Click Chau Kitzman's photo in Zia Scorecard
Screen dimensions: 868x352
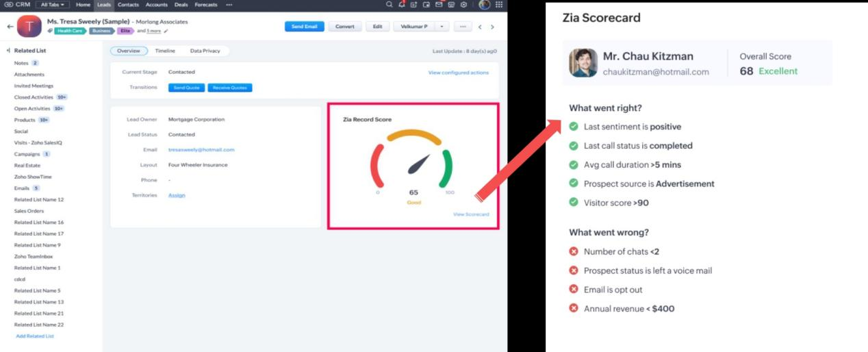click(583, 63)
